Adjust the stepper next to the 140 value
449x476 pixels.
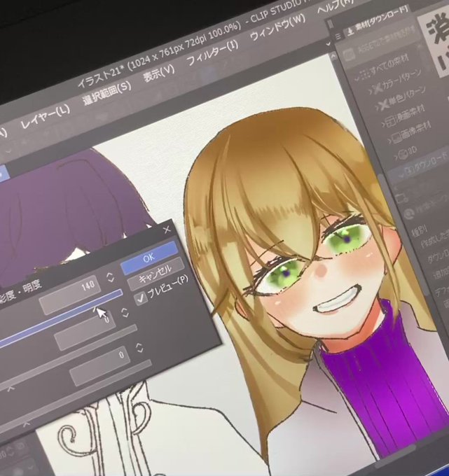[x=110, y=277]
